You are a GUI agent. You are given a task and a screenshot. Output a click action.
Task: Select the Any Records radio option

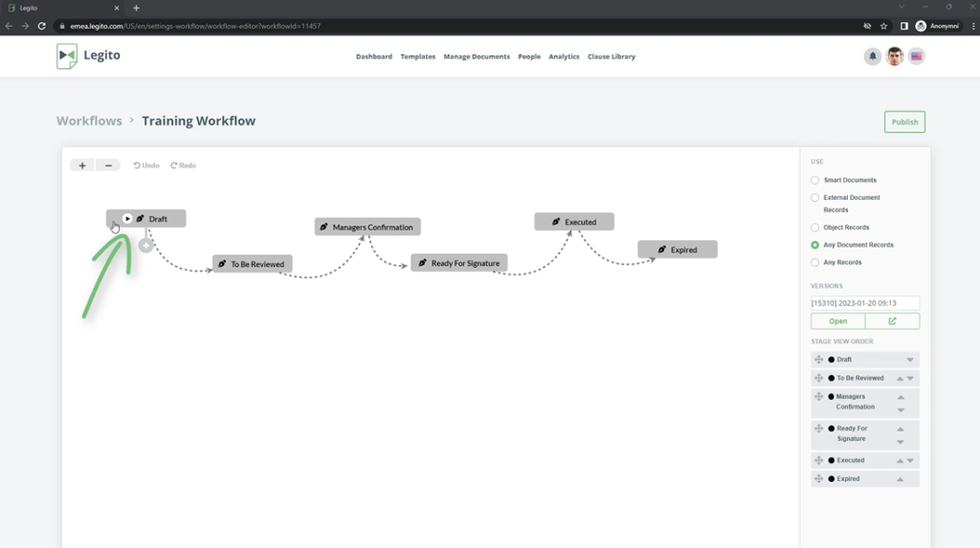pos(815,262)
